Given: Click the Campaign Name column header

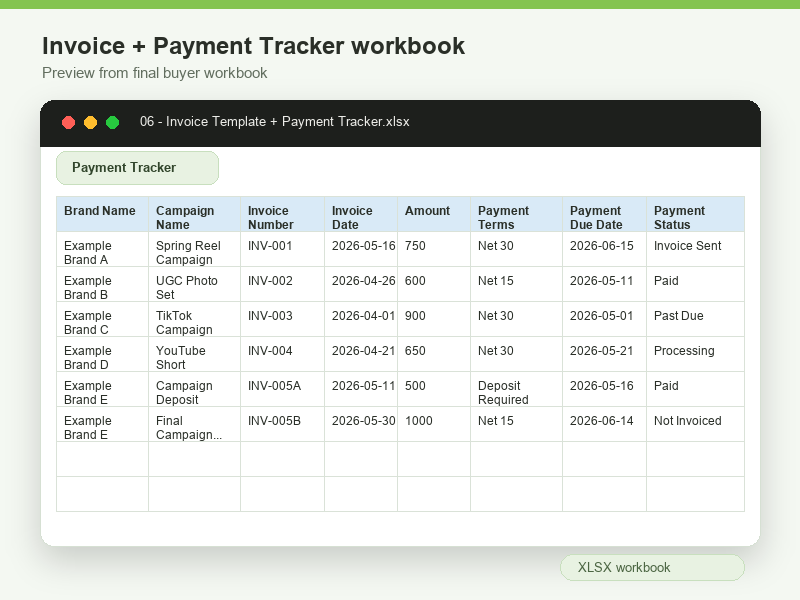Looking at the screenshot, I should [x=194, y=214].
